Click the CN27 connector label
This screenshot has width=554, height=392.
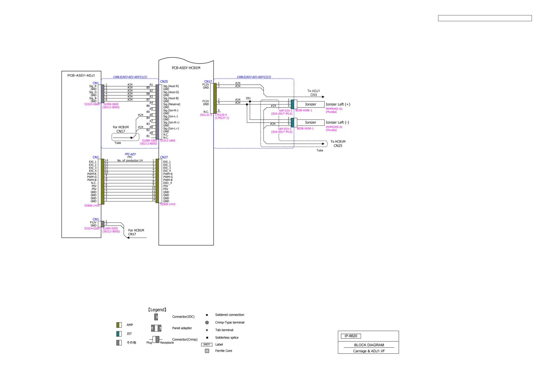point(164,157)
